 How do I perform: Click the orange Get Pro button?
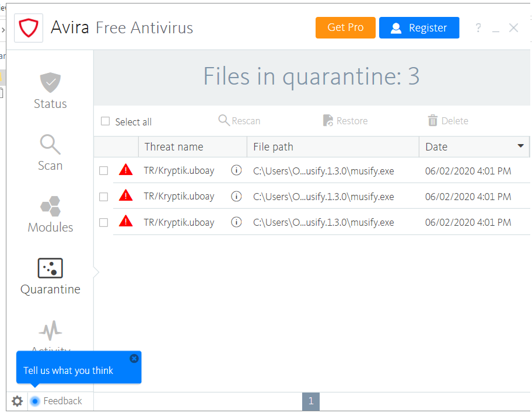(x=345, y=27)
